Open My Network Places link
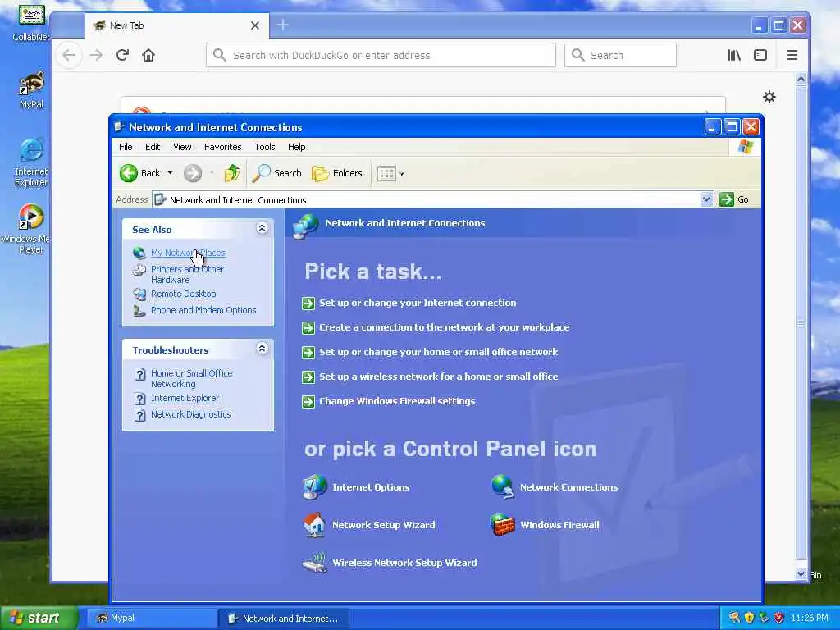840x630 pixels. click(188, 253)
